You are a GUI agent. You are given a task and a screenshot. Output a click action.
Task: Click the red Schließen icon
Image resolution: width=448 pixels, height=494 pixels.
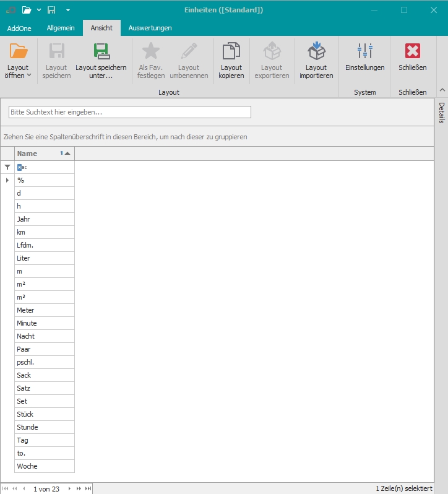tap(412, 52)
